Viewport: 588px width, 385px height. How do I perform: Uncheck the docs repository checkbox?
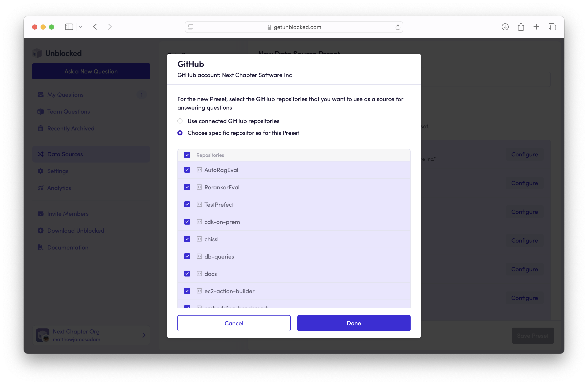(187, 274)
